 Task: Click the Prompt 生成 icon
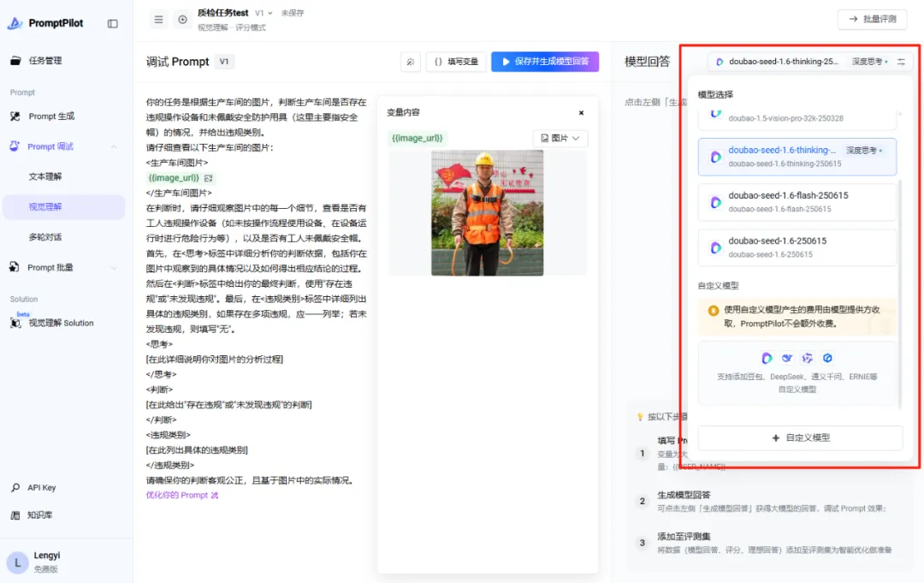[x=15, y=116]
